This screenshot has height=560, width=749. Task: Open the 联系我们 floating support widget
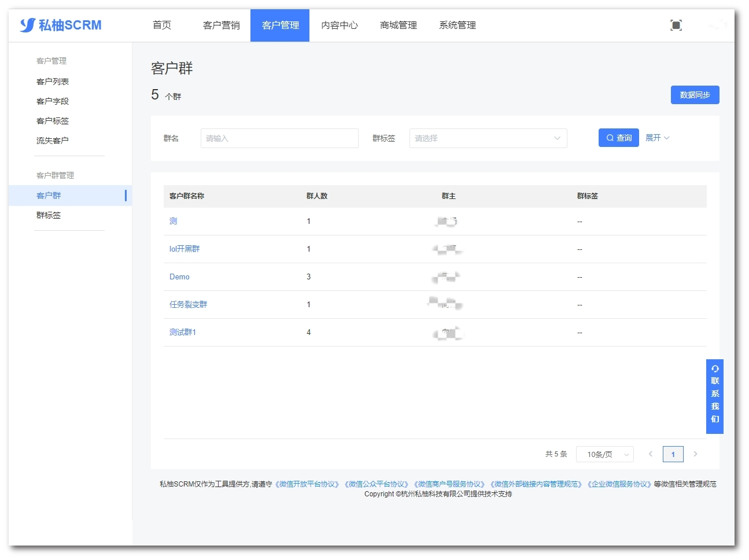tap(715, 396)
